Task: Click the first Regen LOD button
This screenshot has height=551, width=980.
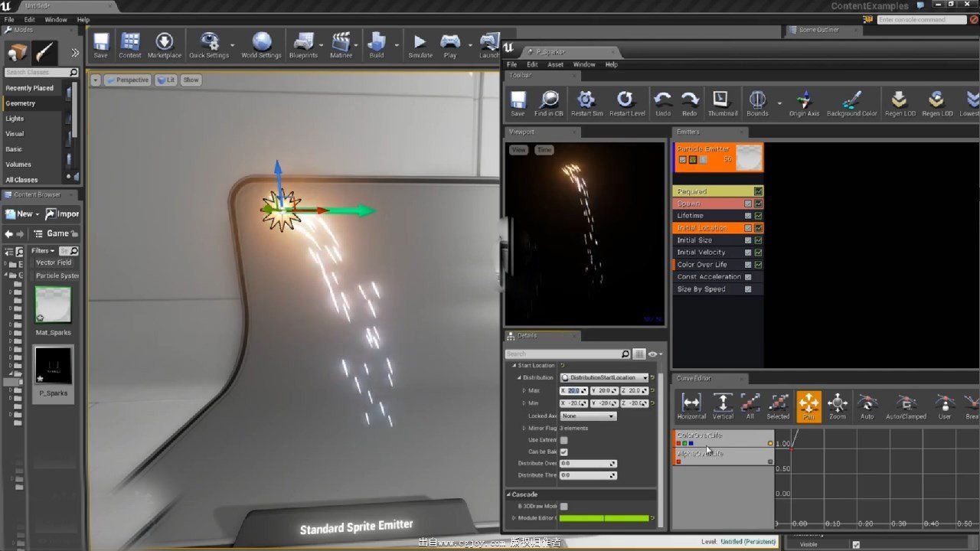Action: [899, 103]
